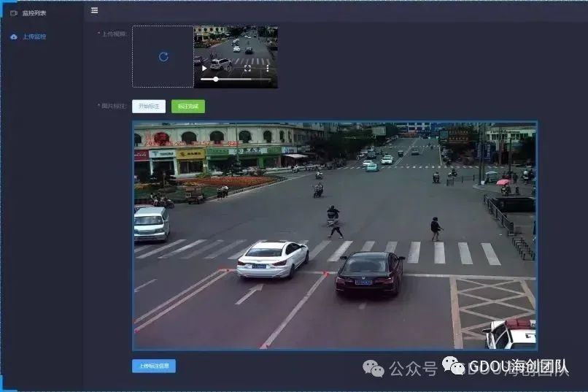The image size is (588, 392).
Task: Click the white sedan in annotation image
Action: coord(272,258)
